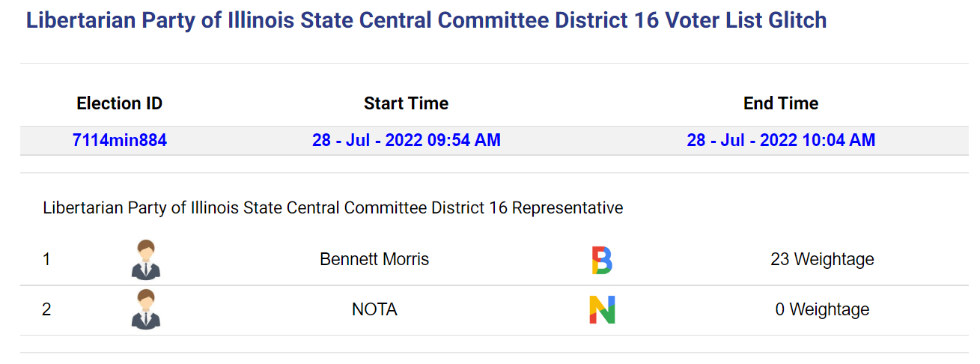Click Bennett Morris's avatar icon
980x364 pixels.
[x=146, y=260]
